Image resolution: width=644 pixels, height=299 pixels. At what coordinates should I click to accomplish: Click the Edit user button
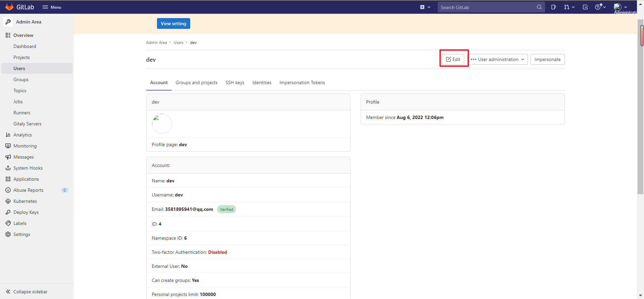click(x=453, y=59)
